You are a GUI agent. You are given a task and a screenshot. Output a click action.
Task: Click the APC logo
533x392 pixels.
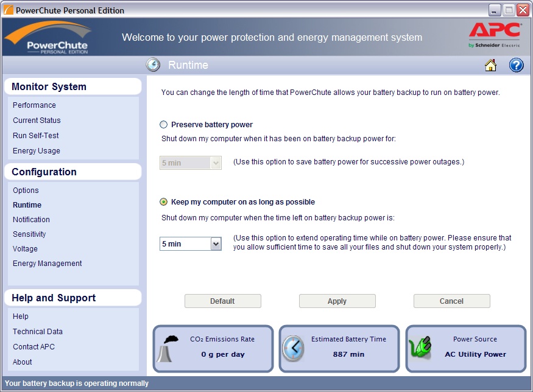click(494, 35)
